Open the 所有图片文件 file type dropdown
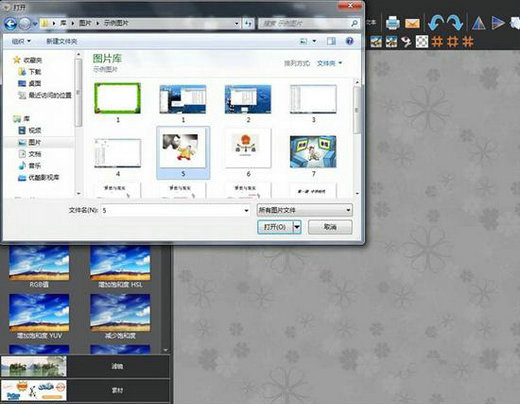Screen dimensions: 520x404 tap(304, 210)
